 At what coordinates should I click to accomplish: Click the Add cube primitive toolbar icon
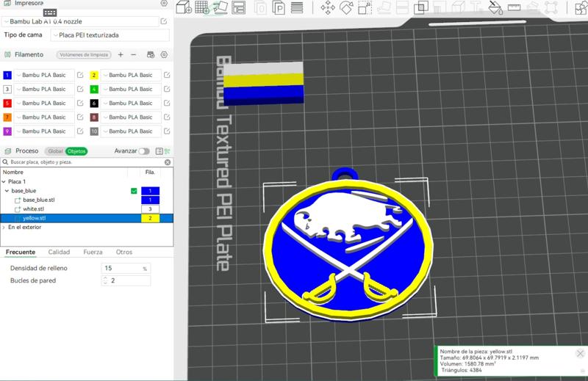coord(184,7)
